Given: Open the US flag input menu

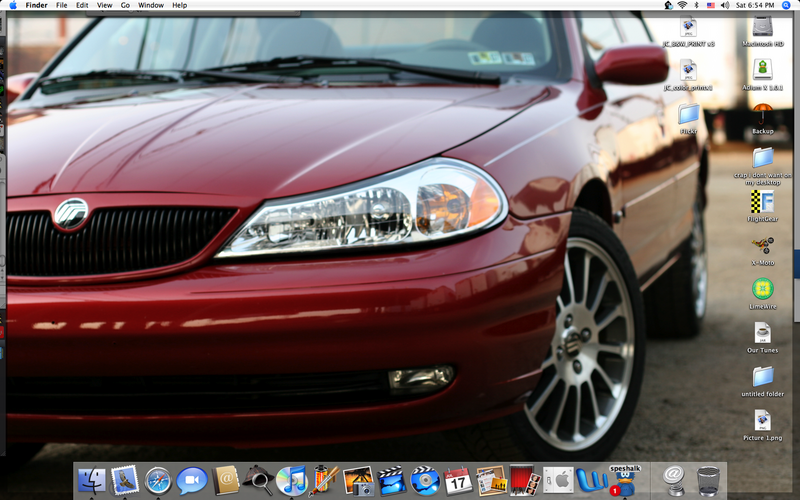Looking at the screenshot, I should tap(711, 5).
